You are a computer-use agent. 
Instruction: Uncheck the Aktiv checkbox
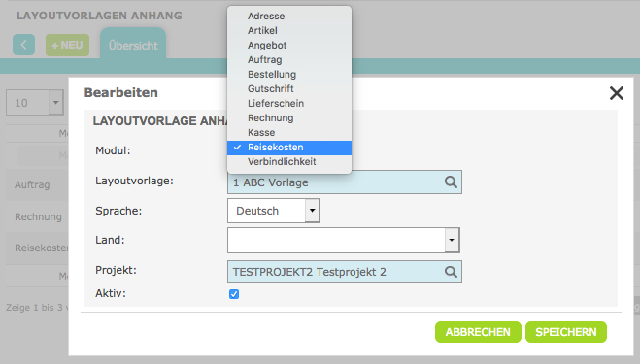[234, 294]
